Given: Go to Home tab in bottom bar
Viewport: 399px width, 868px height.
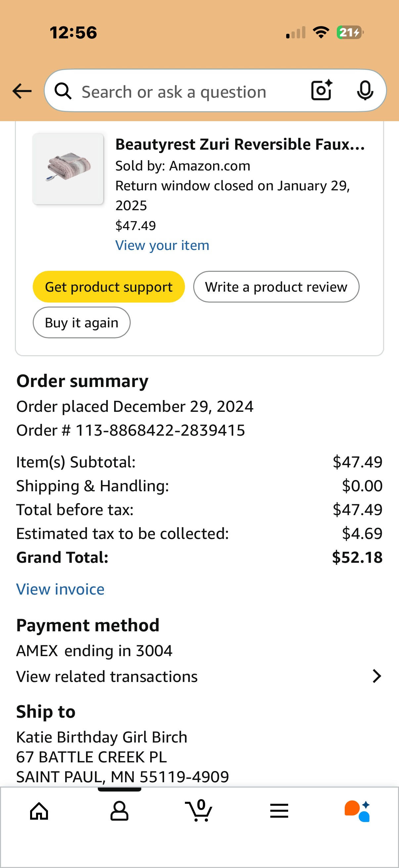Looking at the screenshot, I should 39,811.
